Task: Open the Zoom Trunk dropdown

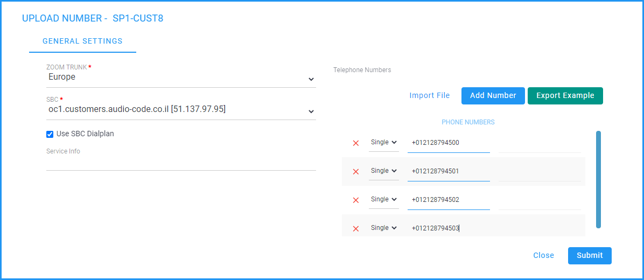Action: (181, 77)
